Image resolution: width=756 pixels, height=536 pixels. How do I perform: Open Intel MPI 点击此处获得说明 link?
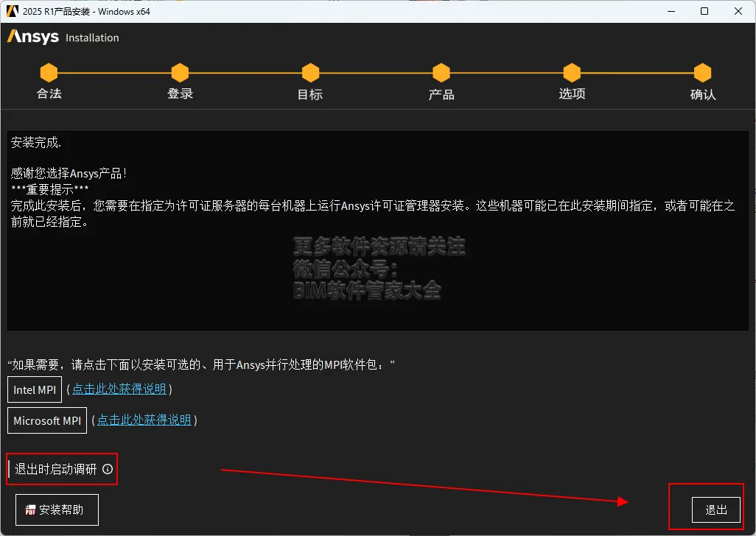pos(119,389)
